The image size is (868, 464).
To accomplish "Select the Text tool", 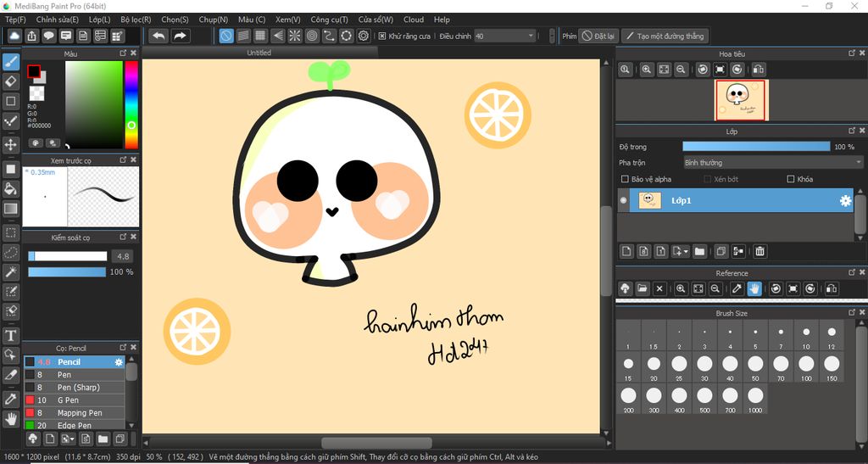I will click(x=10, y=336).
